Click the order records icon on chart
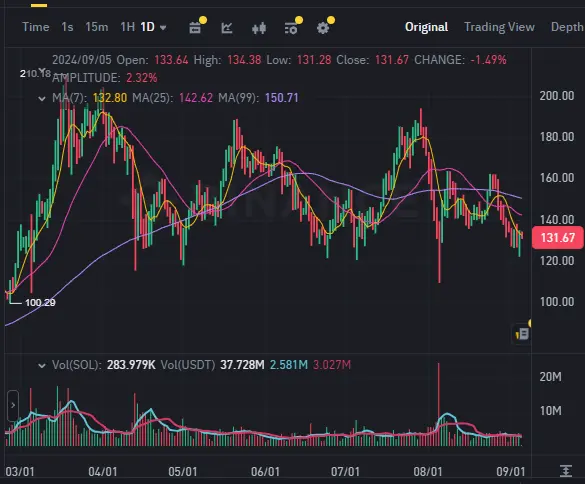The width and height of the screenshot is (585, 484). pyautogui.click(x=522, y=334)
